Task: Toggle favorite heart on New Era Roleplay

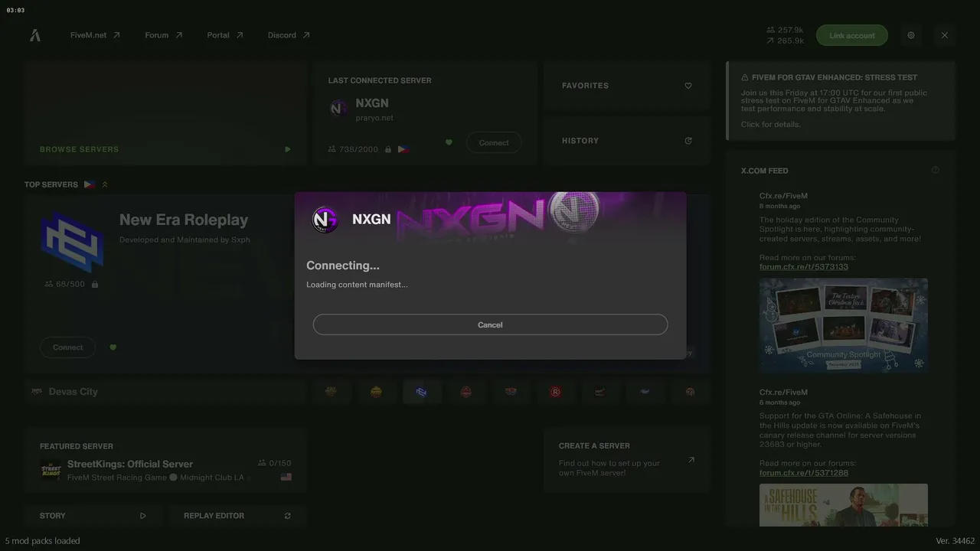Action: pyautogui.click(x=113, y=347)
